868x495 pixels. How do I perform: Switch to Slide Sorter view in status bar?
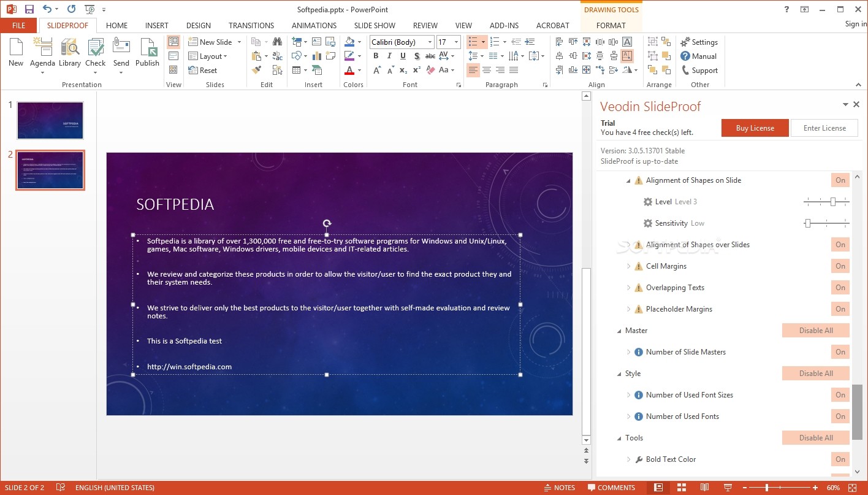point(681,488)
